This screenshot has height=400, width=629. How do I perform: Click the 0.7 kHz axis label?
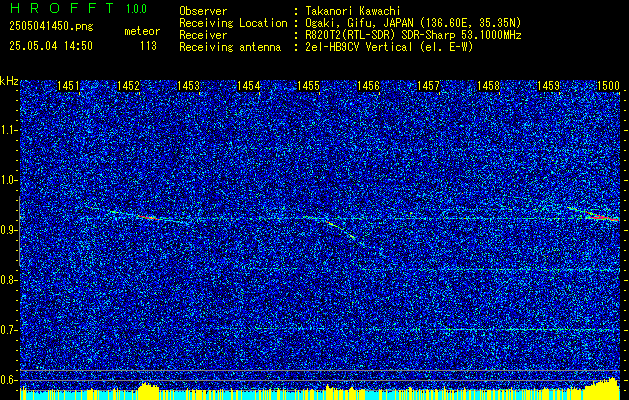[x=8, y=330]
